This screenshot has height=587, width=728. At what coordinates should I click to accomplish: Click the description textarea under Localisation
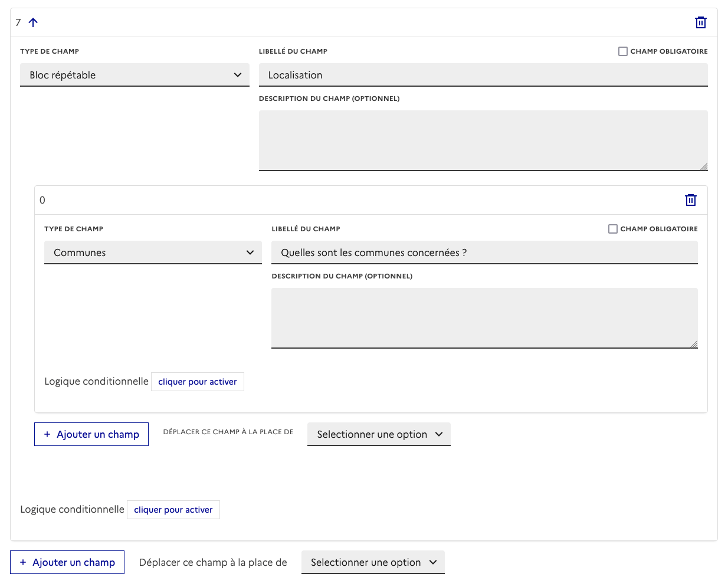[483, 140]
